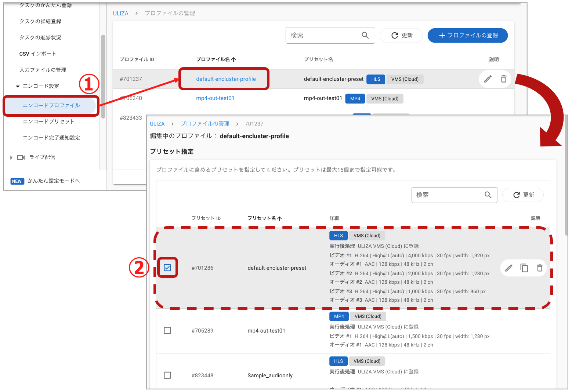Edit preset default-encluster-preset via pencil icon

point(509,268)
